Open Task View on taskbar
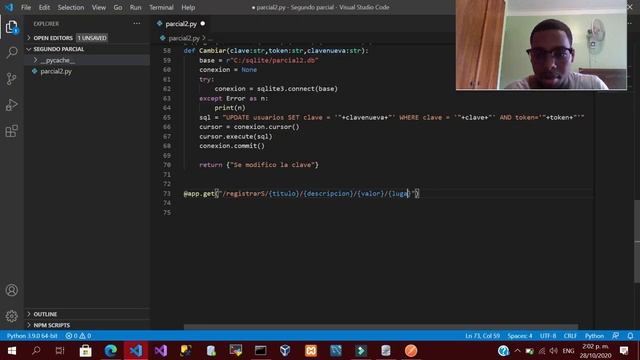 [60, 351]
